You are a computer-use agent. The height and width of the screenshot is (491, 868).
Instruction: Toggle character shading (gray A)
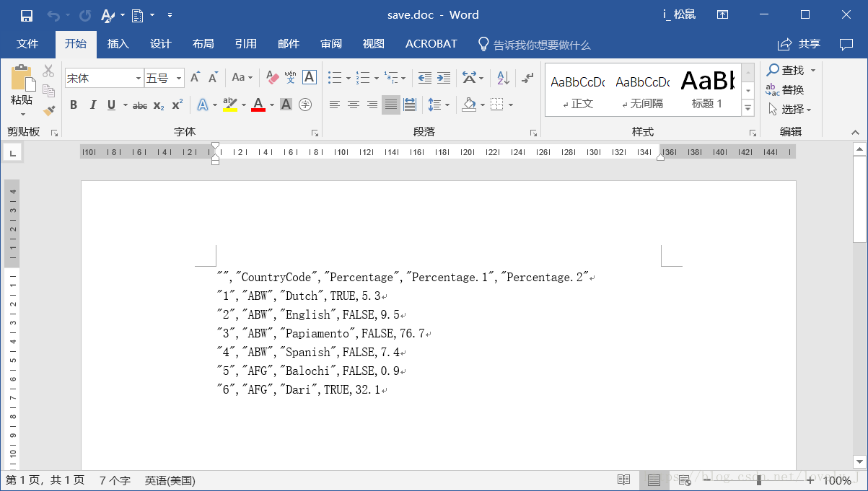(x=286, y=105)
